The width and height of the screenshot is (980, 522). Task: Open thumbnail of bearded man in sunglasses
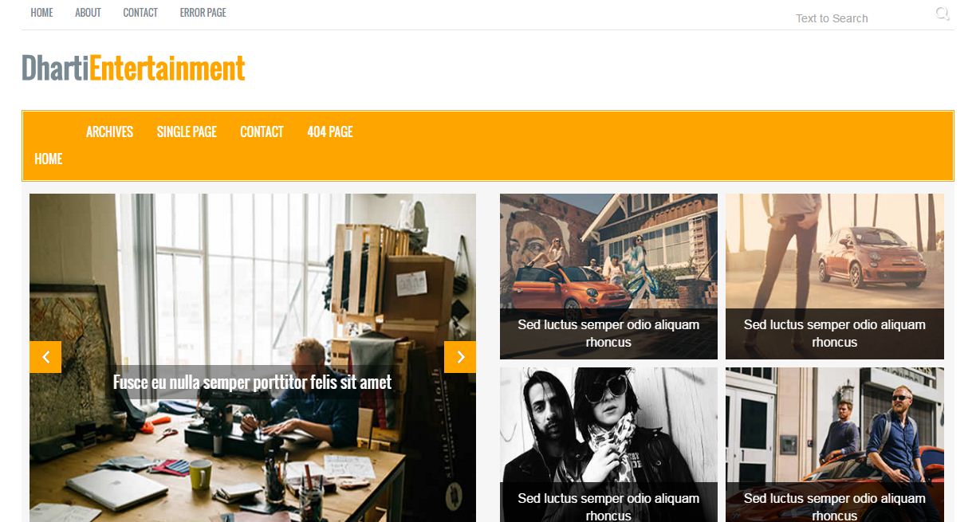click(x=835, y=445)
